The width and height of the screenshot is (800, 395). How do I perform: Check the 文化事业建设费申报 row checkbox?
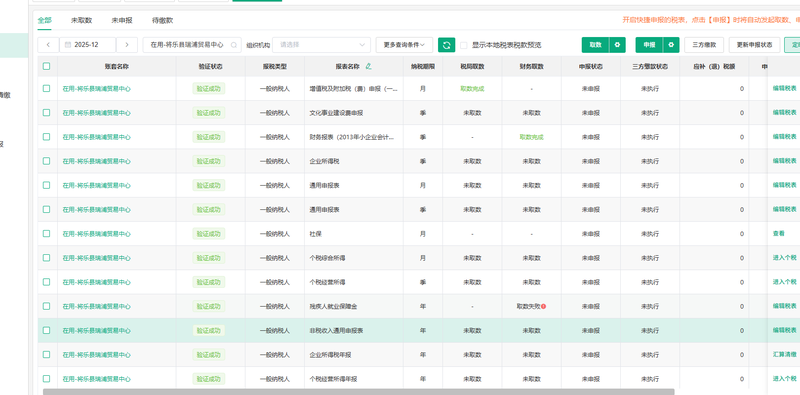point(46,113)
